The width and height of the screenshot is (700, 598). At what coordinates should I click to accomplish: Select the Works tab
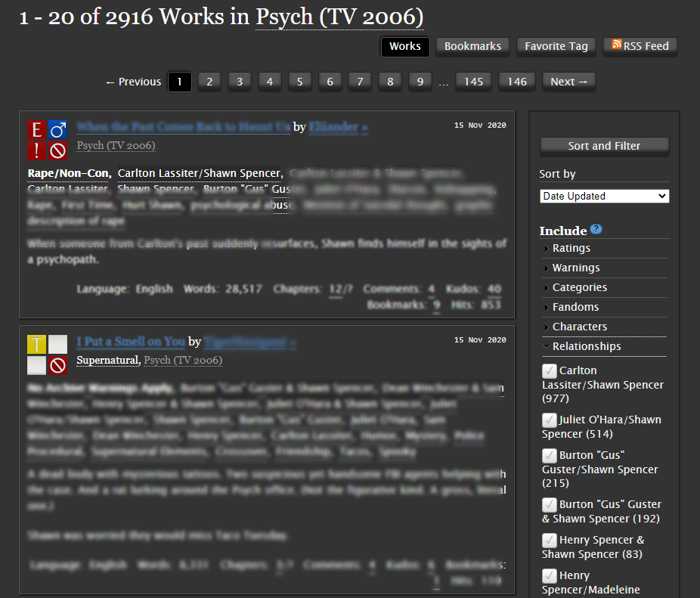coord(404,46)
